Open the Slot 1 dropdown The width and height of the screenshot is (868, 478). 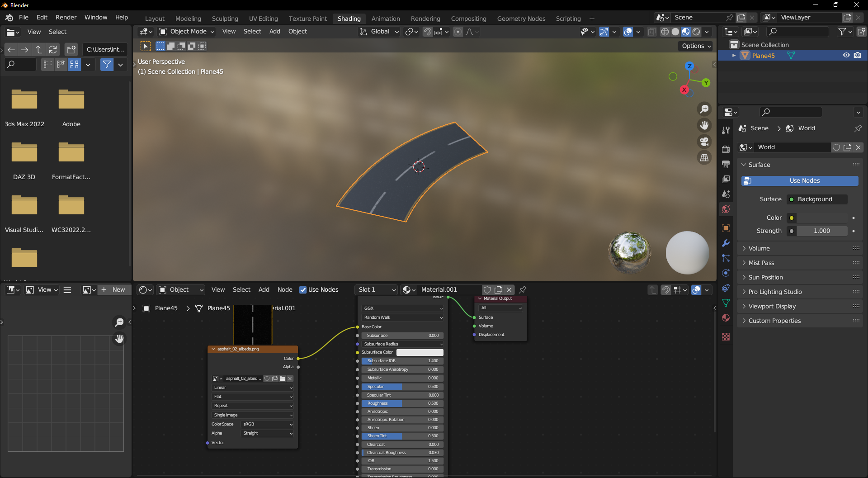tap(376, 289)
